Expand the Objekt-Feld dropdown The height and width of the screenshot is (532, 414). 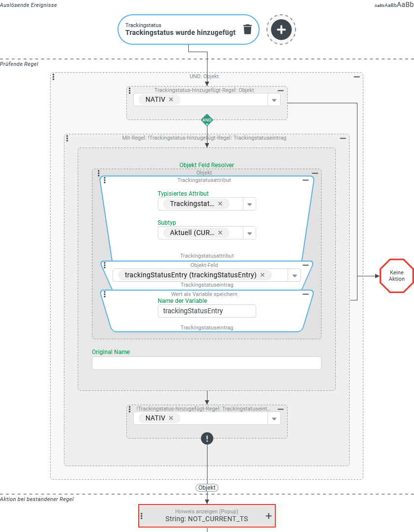click(294, 275)
